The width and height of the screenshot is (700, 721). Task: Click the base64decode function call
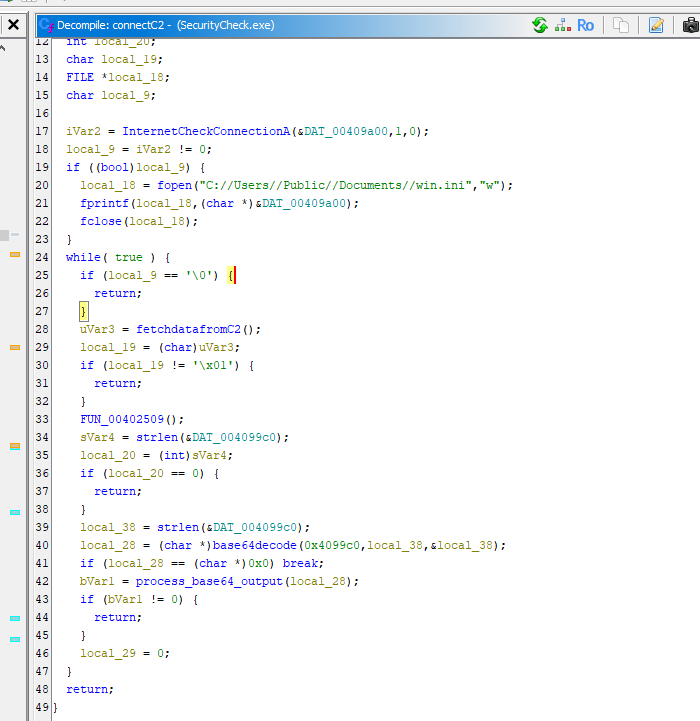[x=255, y=545]
